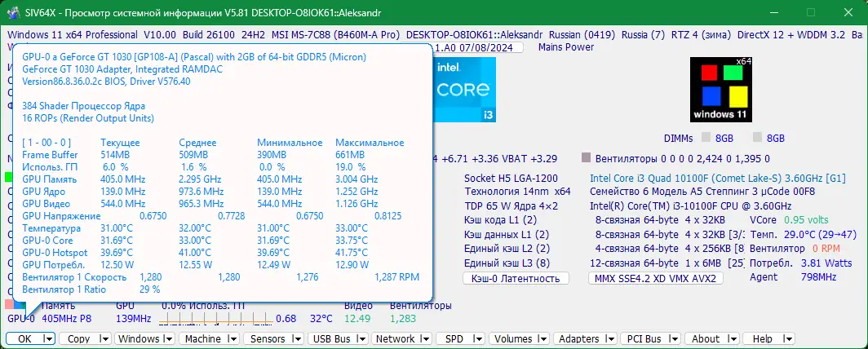Click the Intel Core i3 Quad 10100F link
This screenshot has height=349, width=868.
tap(717, 178)
